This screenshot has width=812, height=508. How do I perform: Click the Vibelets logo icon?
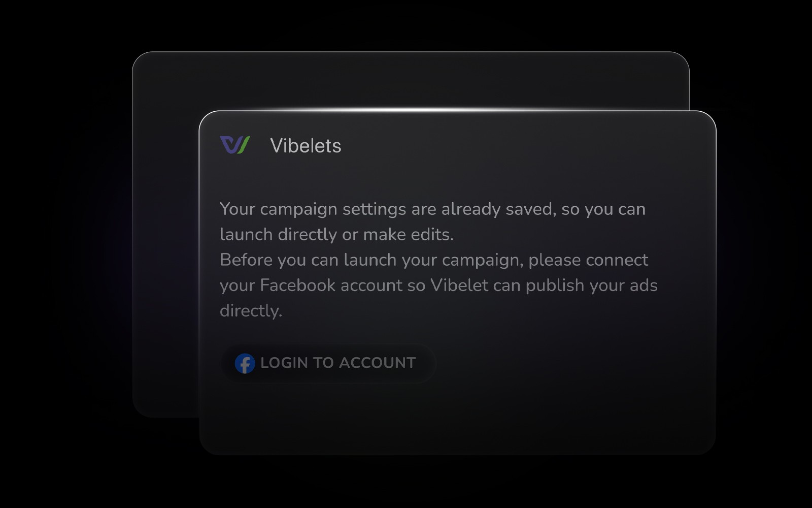point(234,145)
